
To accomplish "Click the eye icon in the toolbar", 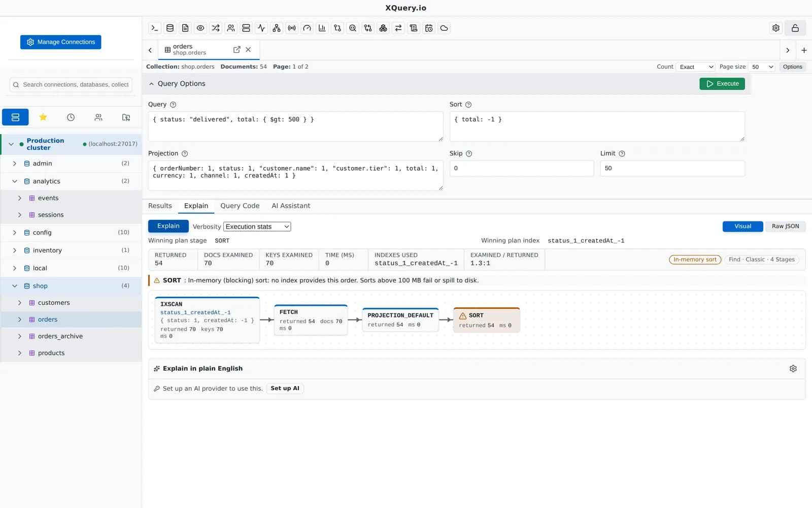I will click(x=200, y=28).
